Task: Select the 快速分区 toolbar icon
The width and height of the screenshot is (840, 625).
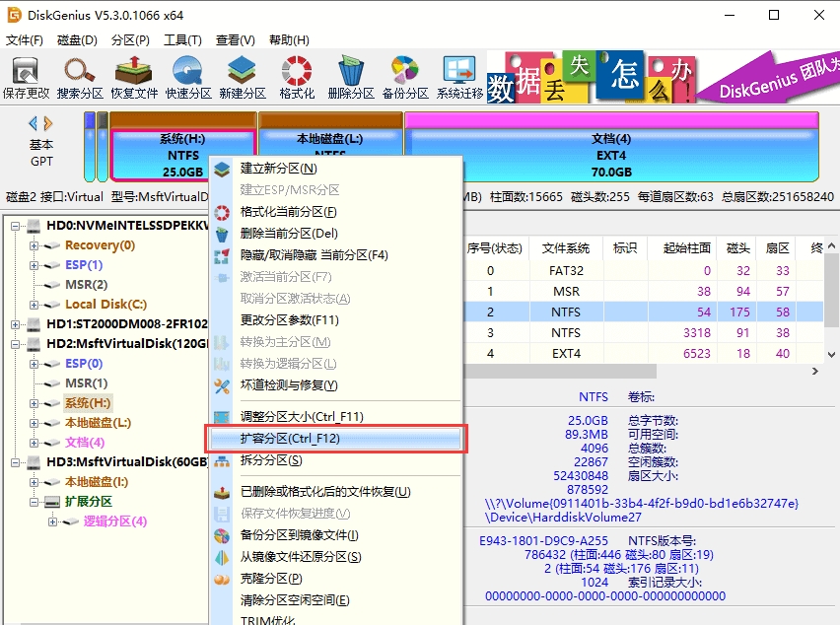Action: [188, 77]
